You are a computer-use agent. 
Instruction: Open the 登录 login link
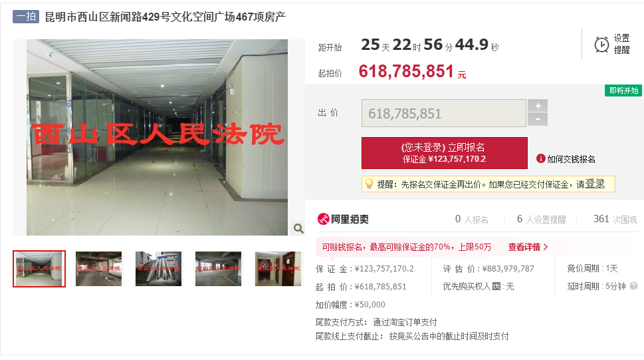595,184
